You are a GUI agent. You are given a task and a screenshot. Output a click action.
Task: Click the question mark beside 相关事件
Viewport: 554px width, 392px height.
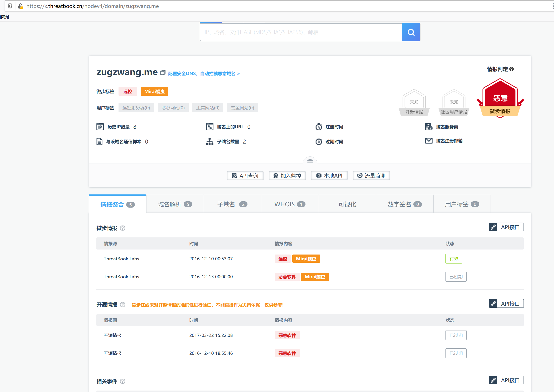pos(123,381)
